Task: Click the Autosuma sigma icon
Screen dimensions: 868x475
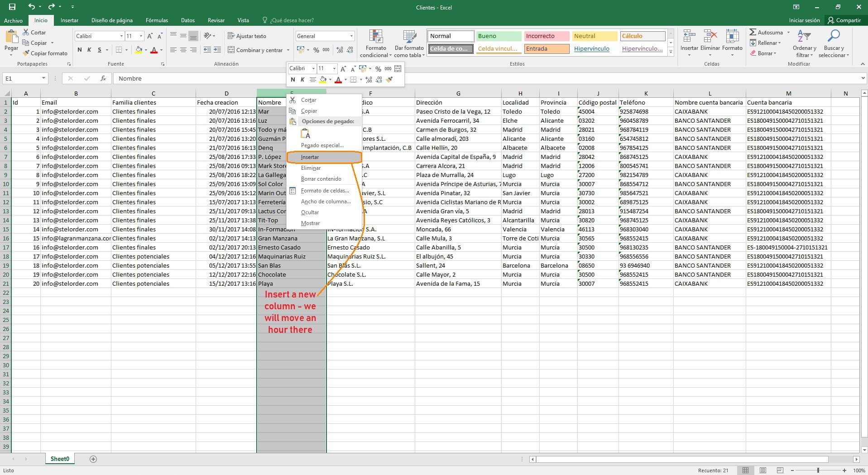Action: click(753, 33)
